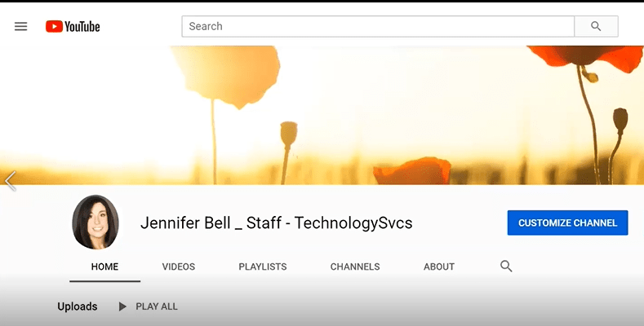Click the Uploads section heading
Screen dimensions: 644x326
(78, 306)
